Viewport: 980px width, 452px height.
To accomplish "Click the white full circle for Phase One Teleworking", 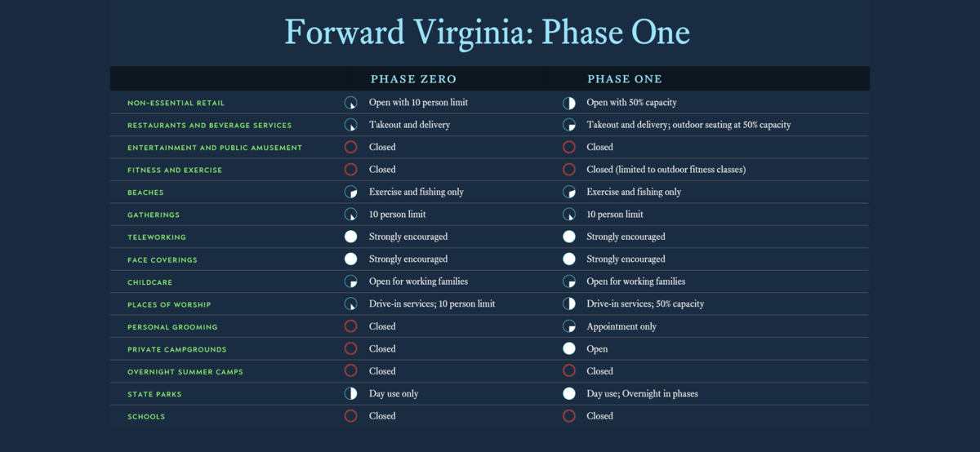I will click(x=569, y=237).
